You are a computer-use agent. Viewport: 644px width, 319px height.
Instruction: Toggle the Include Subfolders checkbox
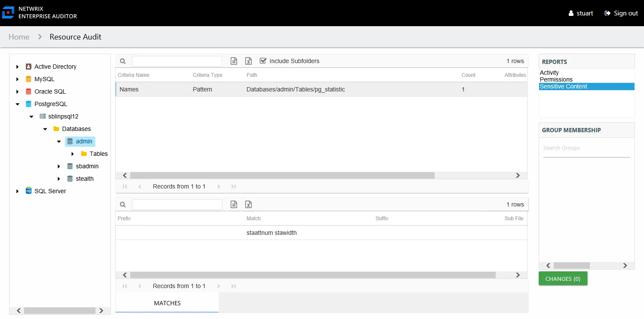point(263,61)
